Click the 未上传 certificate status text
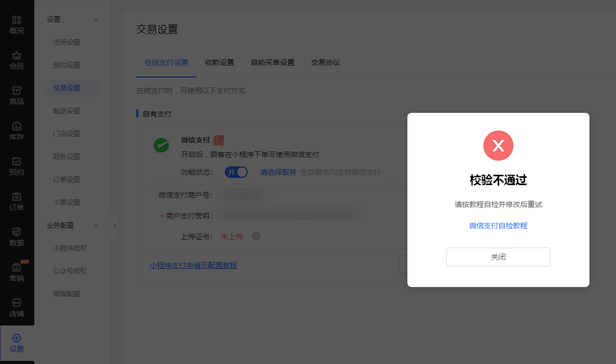 [x=232, y=237]
